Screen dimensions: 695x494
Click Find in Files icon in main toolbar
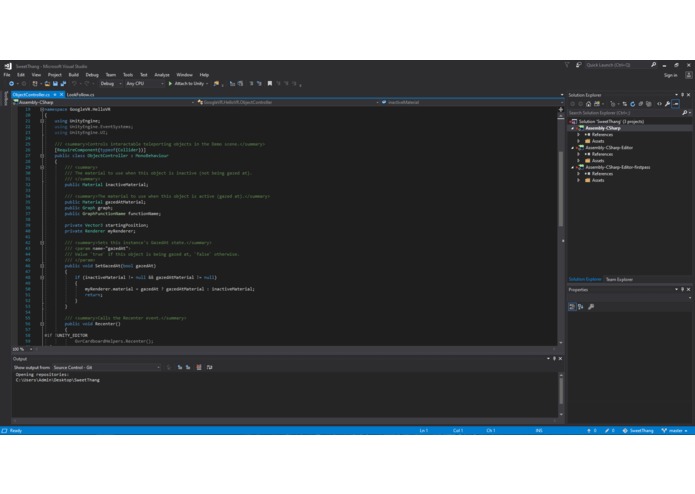tap(216, 83)
